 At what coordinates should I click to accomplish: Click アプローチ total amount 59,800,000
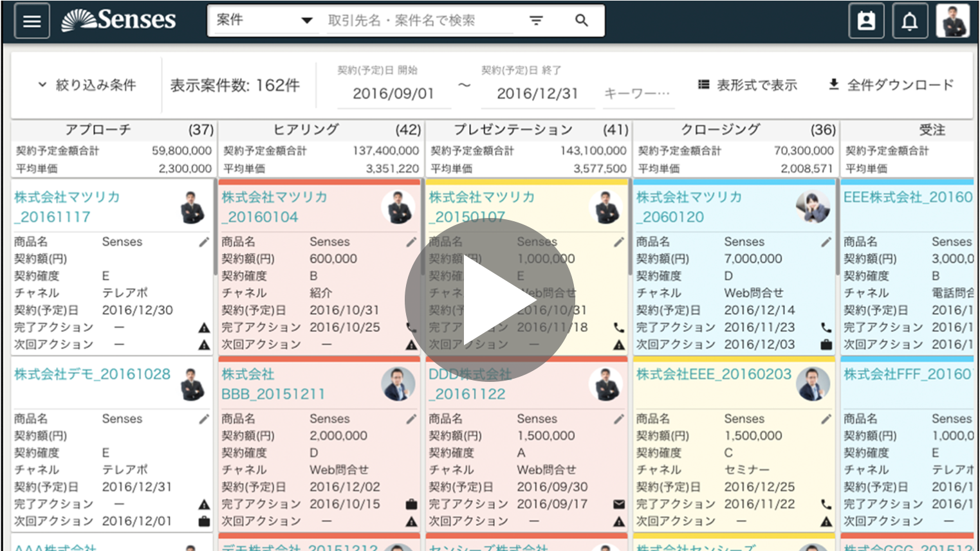click(x=181, y=150)
